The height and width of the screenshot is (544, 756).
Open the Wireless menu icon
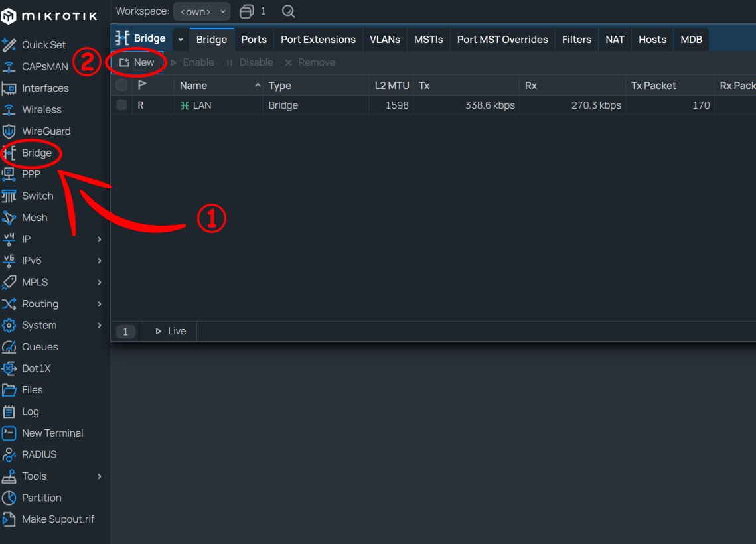coord(9,110)
